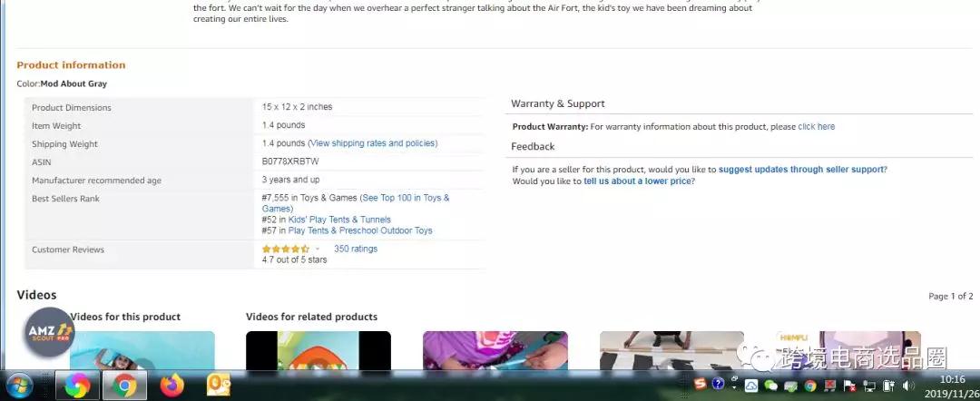Click View shipping rates and policies
The width and height of the screenshot is (980, 401).
coord(372,143)
